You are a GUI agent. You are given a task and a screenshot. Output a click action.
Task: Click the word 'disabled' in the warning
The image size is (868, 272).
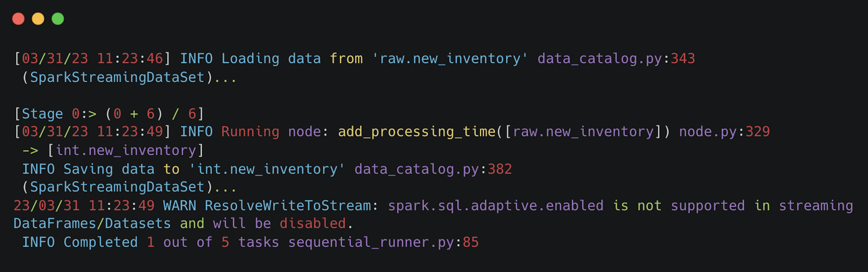tap(312, 224)
